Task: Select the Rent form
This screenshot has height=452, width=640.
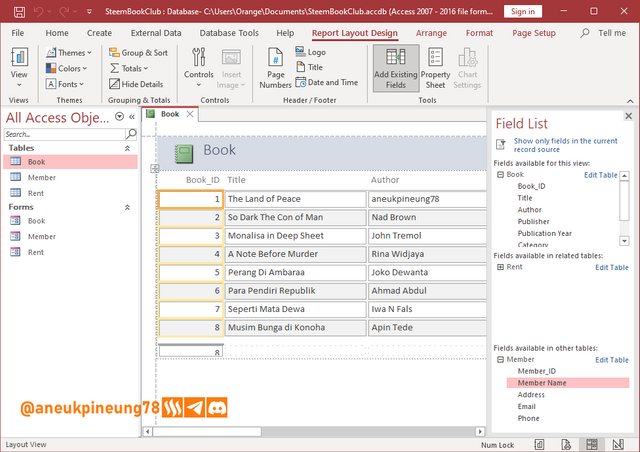Action: [70, 252]
